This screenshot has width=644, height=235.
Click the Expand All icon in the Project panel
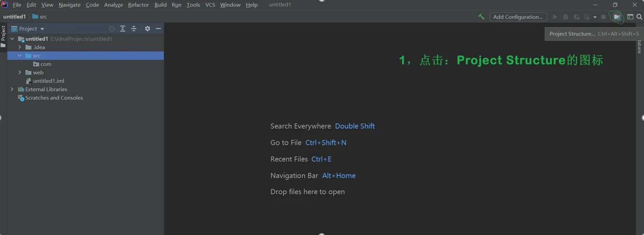(123, 28)
